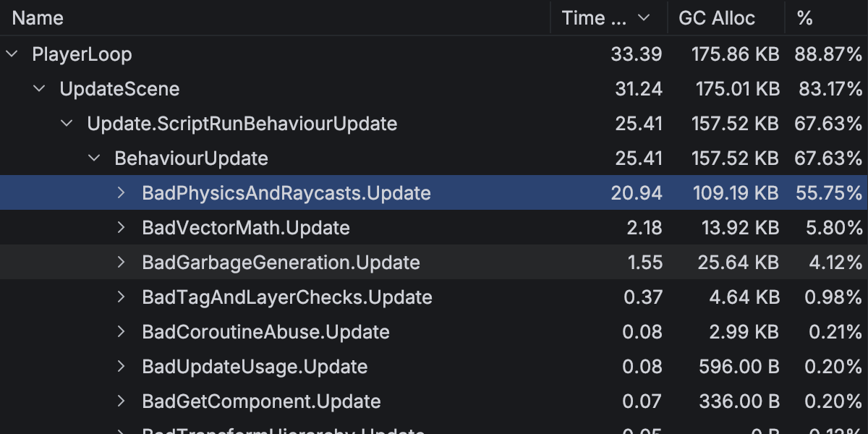Select the BadVectorMath.Update entry

click(x=246, y=228)
